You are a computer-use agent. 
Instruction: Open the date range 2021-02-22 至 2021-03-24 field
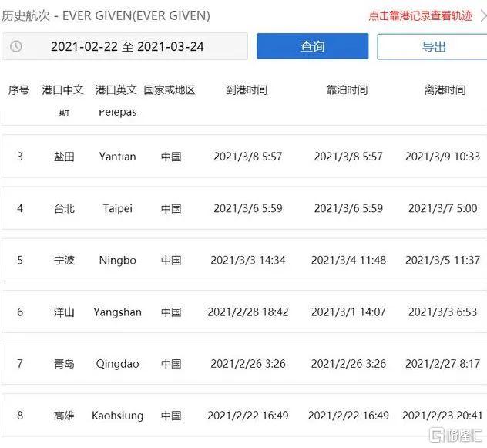coord(125,46)
